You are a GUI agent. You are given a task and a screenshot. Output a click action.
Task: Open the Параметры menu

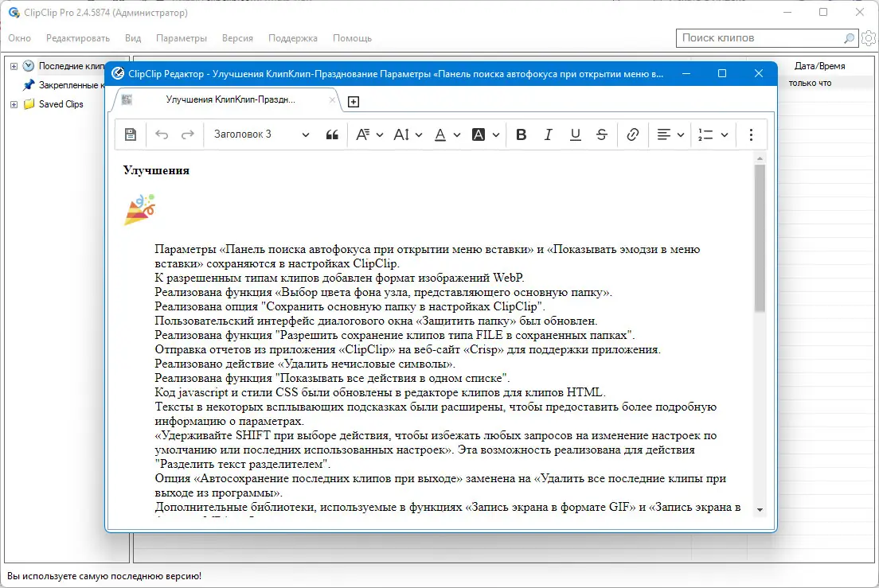point(182,38)
